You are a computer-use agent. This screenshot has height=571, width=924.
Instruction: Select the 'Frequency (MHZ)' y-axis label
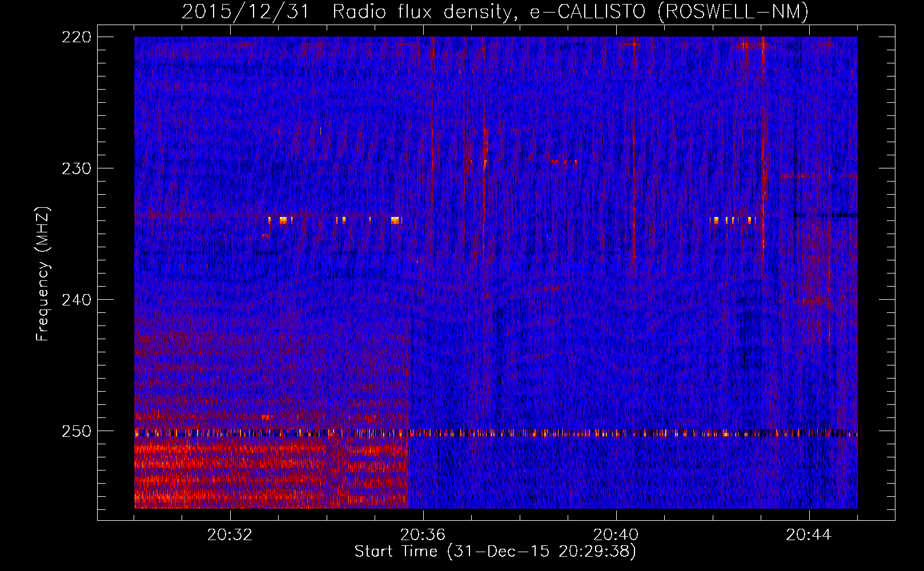(x=43, y=274)
